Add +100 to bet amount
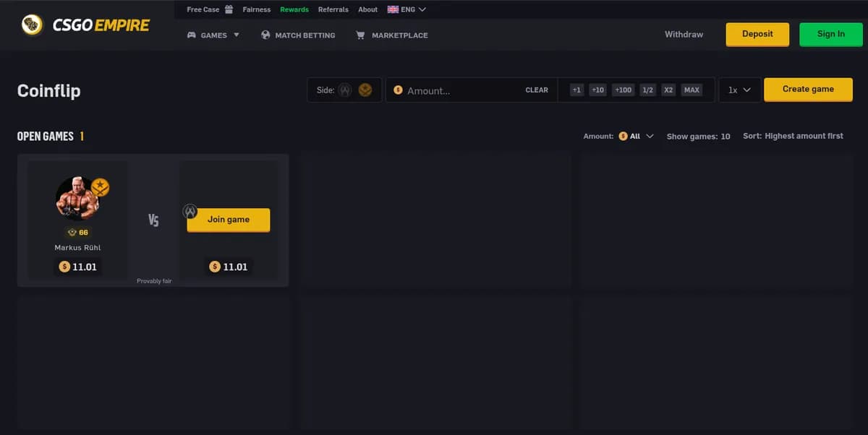868x435 pixels. [623, 90]
